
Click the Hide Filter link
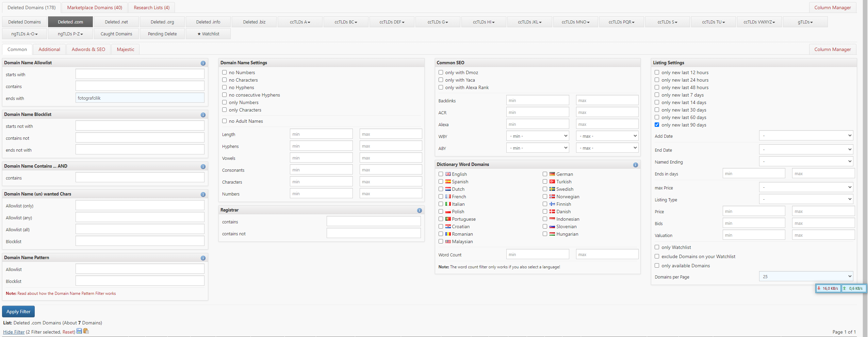click(14, 332)
